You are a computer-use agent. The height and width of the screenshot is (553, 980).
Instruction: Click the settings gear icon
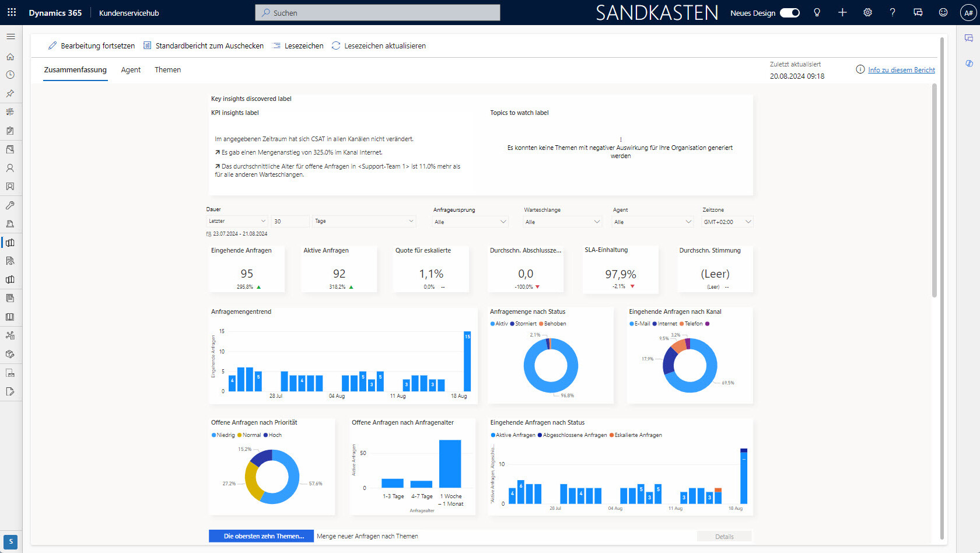pos(867,12)
